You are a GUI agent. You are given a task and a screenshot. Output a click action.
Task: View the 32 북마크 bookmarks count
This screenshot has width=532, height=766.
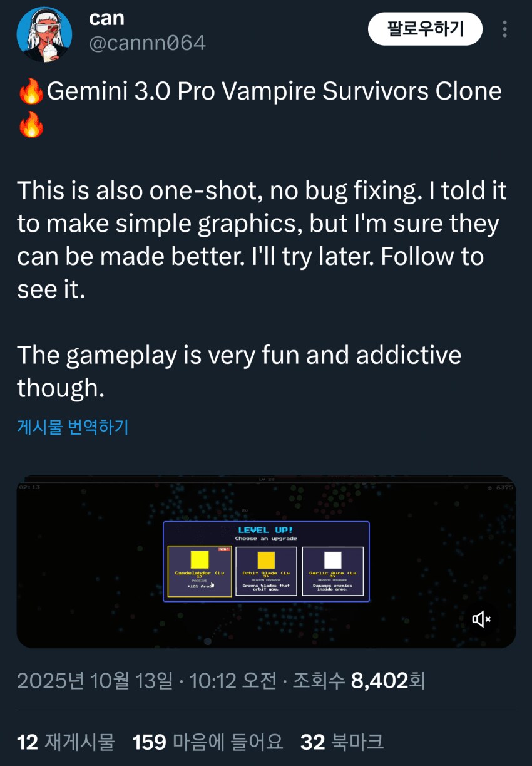342,742
